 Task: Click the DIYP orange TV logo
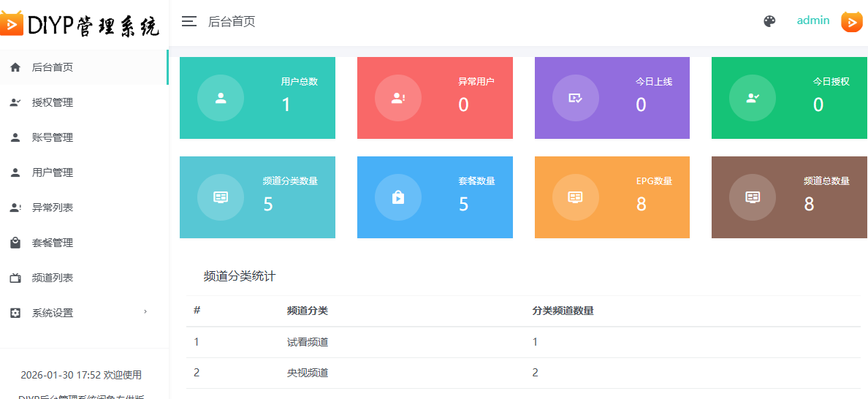12,23
